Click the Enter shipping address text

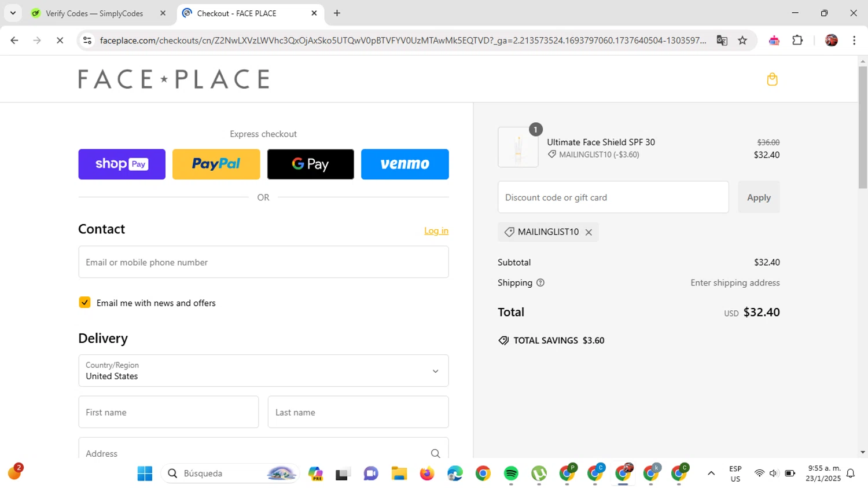click(x=735, y=283)
